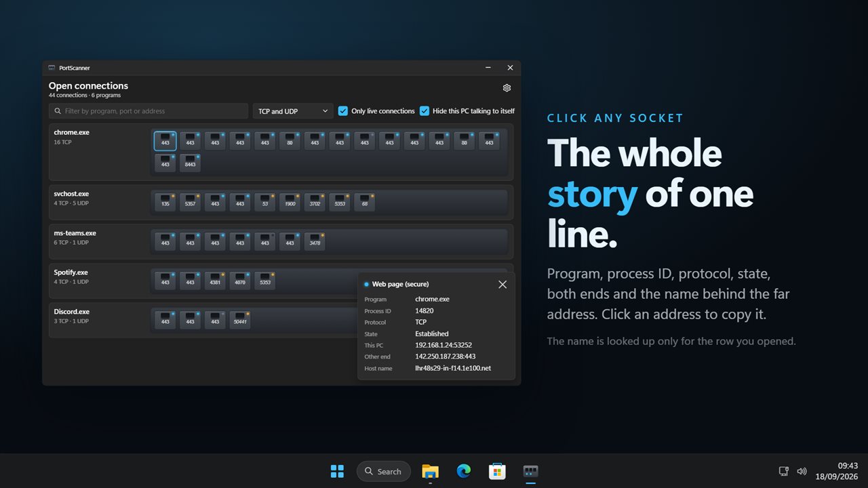Click process ID value 14820
Image resolution: width=868 pixels, height=488 pixels.
pyautogui.click(x=425, y=311)
